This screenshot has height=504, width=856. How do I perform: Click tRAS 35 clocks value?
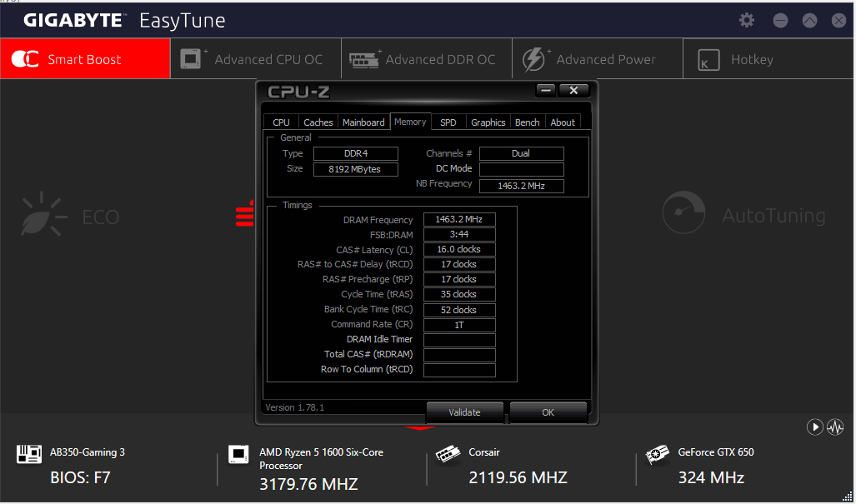pos(459,294)
